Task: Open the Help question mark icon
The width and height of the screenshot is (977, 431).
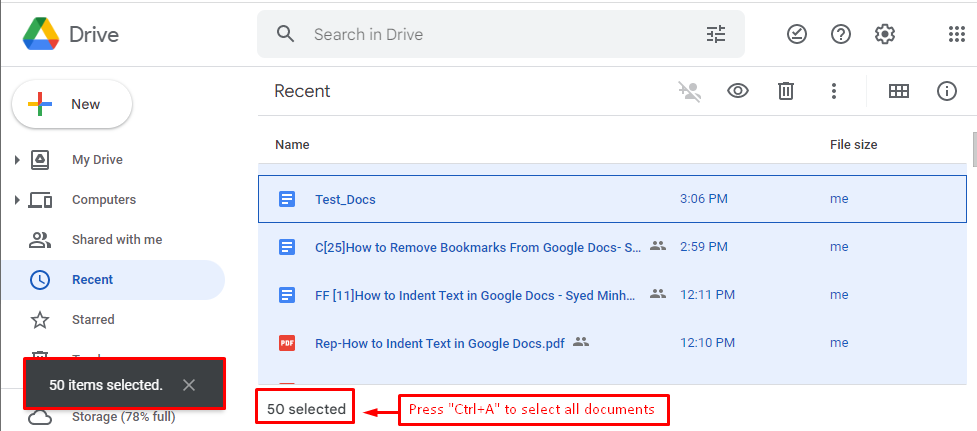Action: pos(841,34)
